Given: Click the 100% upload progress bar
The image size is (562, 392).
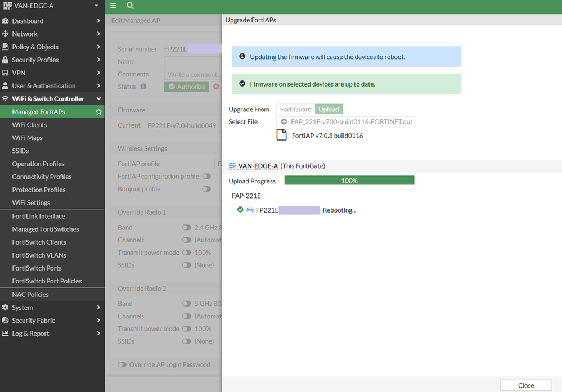Looking at the screenshot, I should [349, 180].
